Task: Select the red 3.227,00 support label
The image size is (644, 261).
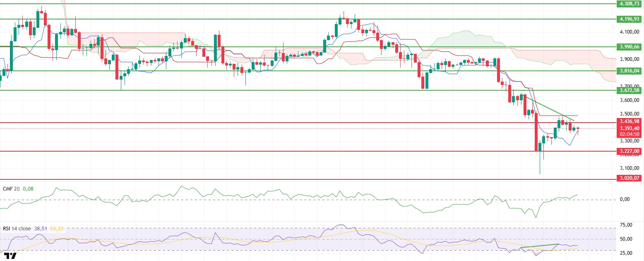Action: 630,152
